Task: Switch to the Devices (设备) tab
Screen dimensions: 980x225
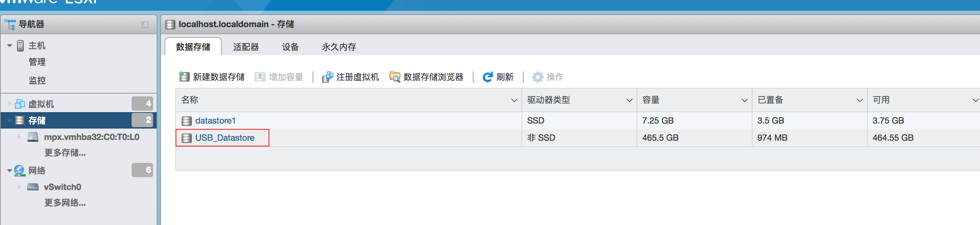Action: pyautogui.click(x=290, y=47)
